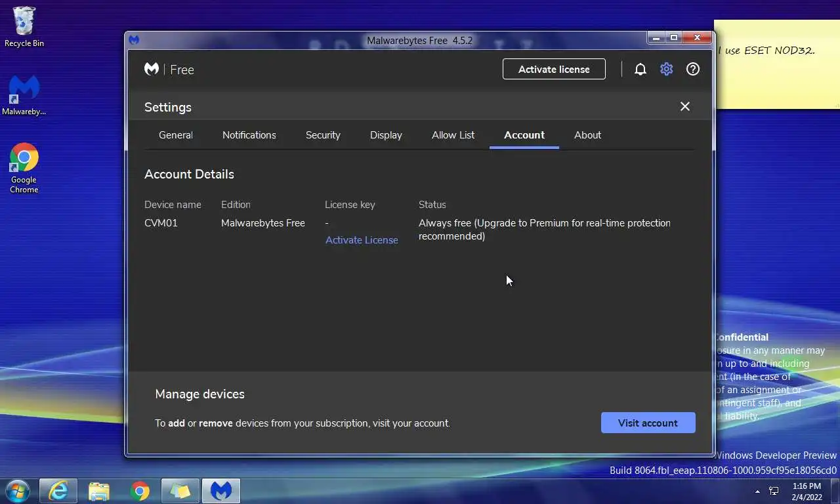This screenshot has height=504, width=840.
Task: Click the Malwarebytes Free edition value
Action: tap(263, 223)
